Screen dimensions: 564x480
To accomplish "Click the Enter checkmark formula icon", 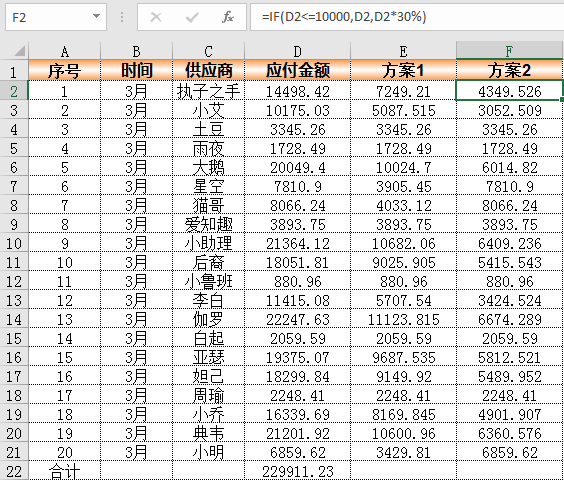I will coord(192,17).
